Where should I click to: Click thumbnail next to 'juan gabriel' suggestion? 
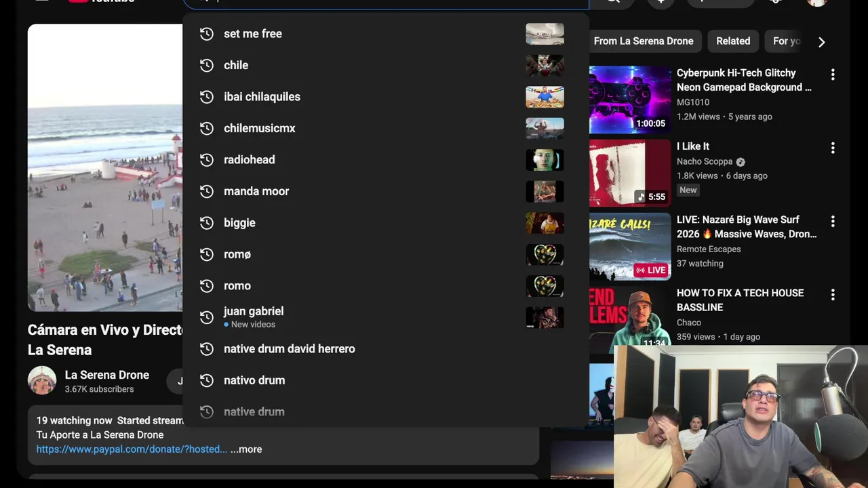[545, 317]
